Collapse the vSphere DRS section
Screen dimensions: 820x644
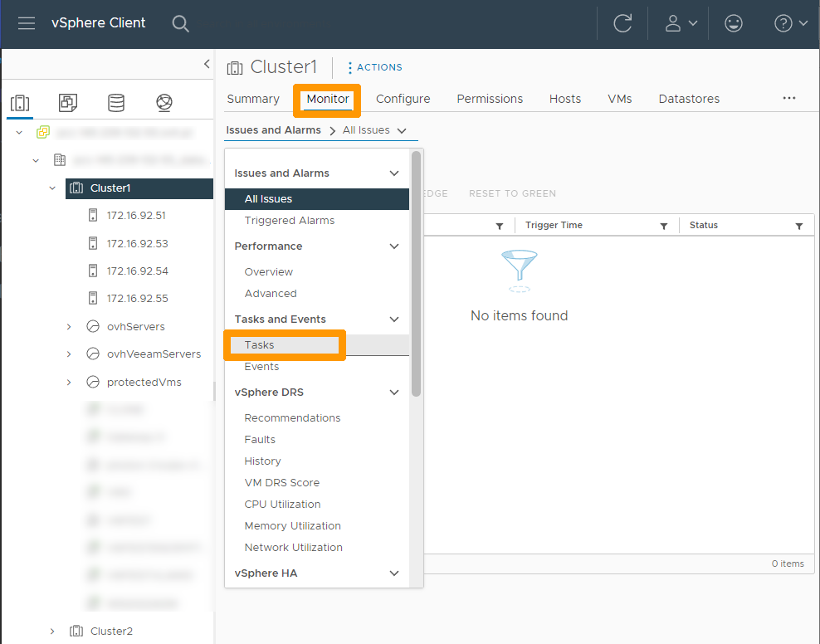pos(394,392)
